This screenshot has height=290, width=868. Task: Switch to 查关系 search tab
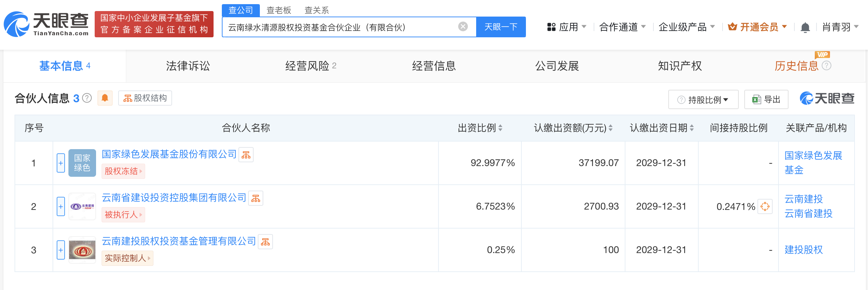tap(317, 10)
